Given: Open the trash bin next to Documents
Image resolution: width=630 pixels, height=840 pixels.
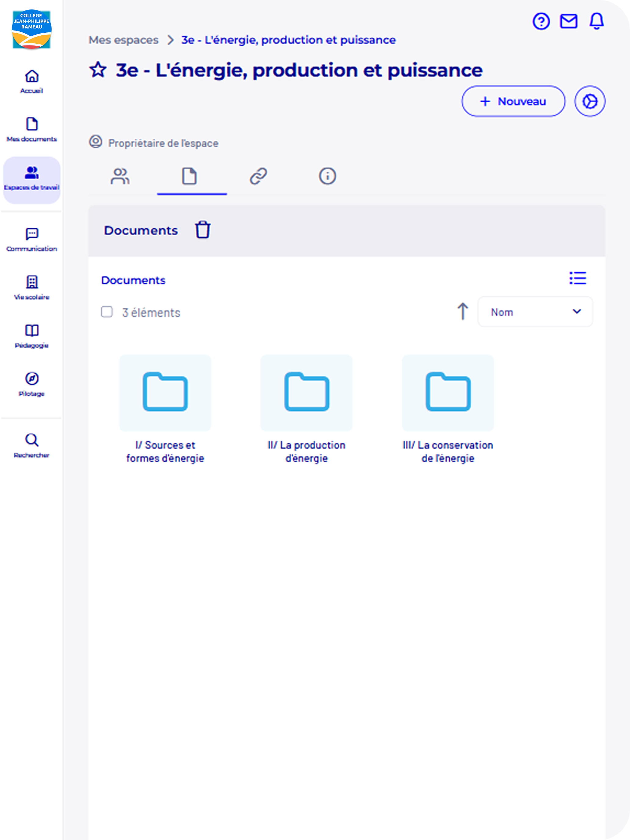Looking at the screenshot, I should 202,230.
